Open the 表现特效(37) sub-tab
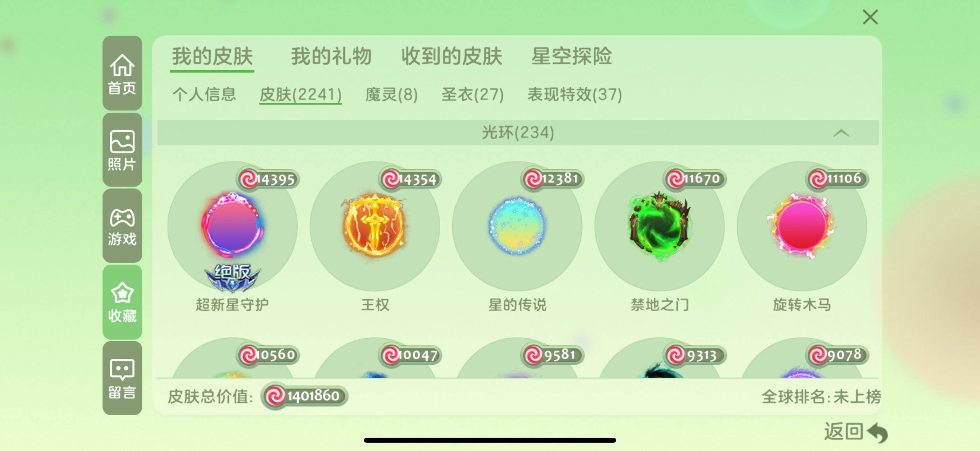This screenshot has width=980, height=451. pos(574,94)
